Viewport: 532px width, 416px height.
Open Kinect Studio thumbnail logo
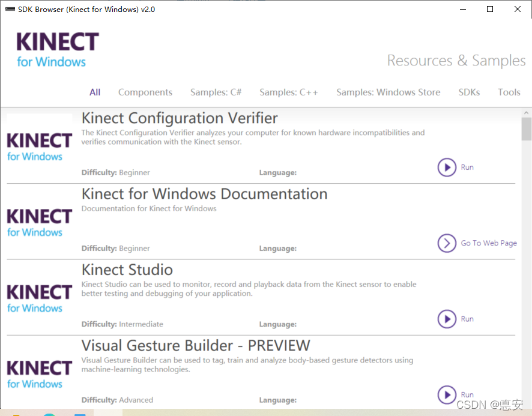tap(40, 298)
